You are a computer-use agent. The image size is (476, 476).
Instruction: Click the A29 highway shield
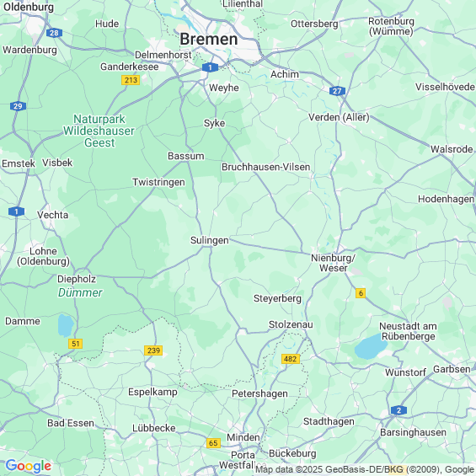[x=18, y=106]
